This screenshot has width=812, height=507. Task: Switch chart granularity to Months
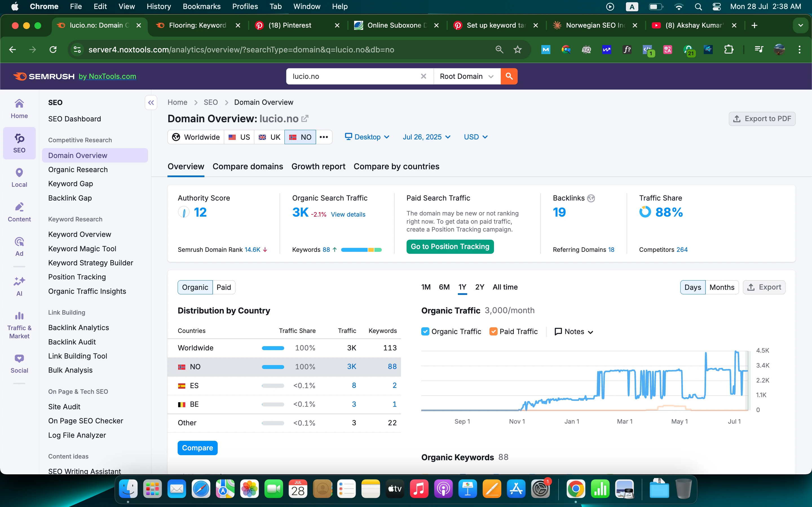(x=722, y=287)
